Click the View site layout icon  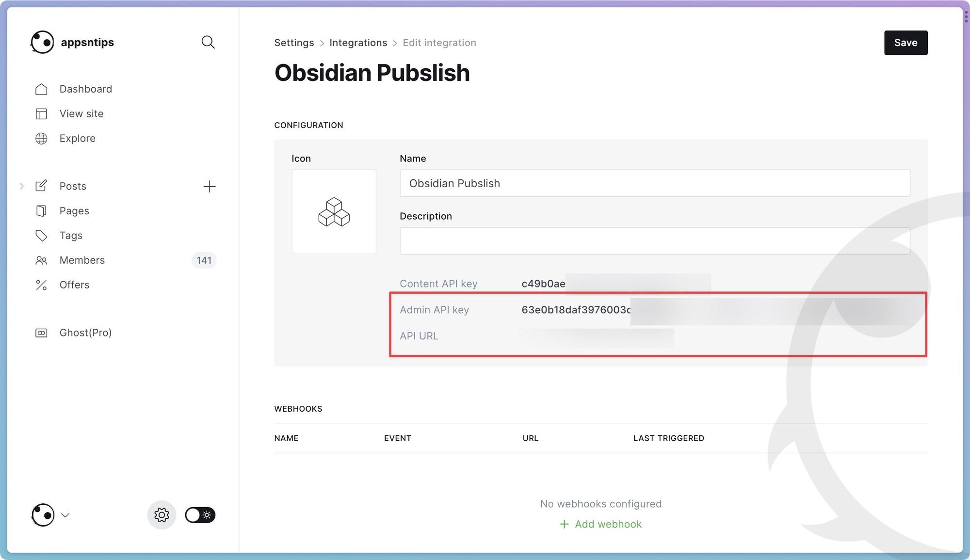point(41,114)
